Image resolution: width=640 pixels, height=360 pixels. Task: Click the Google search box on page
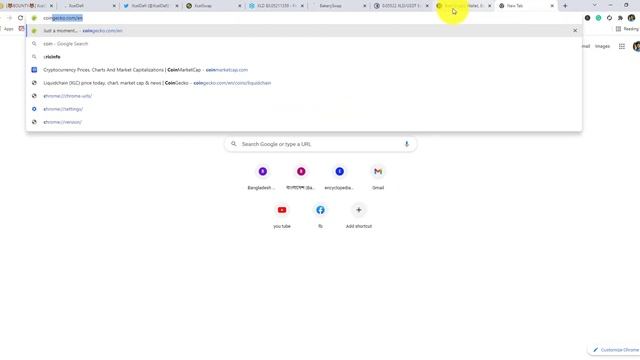[x=320, y=144]
